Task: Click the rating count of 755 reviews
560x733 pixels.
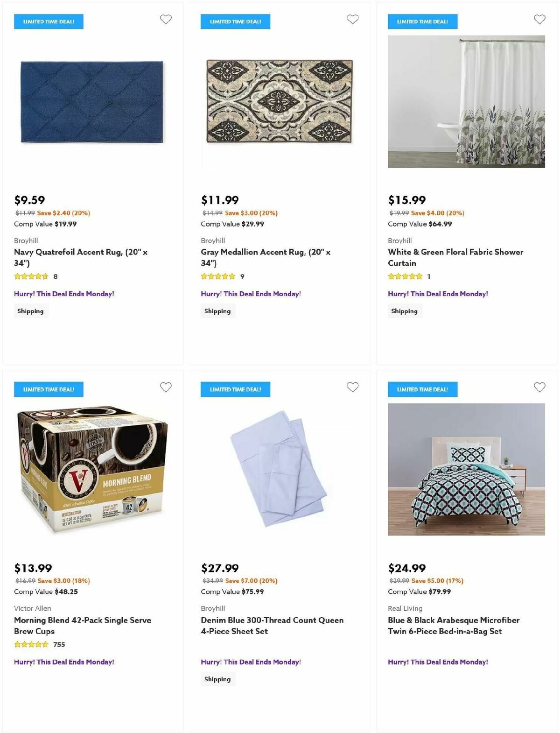Action: click(x=58, y=644)
